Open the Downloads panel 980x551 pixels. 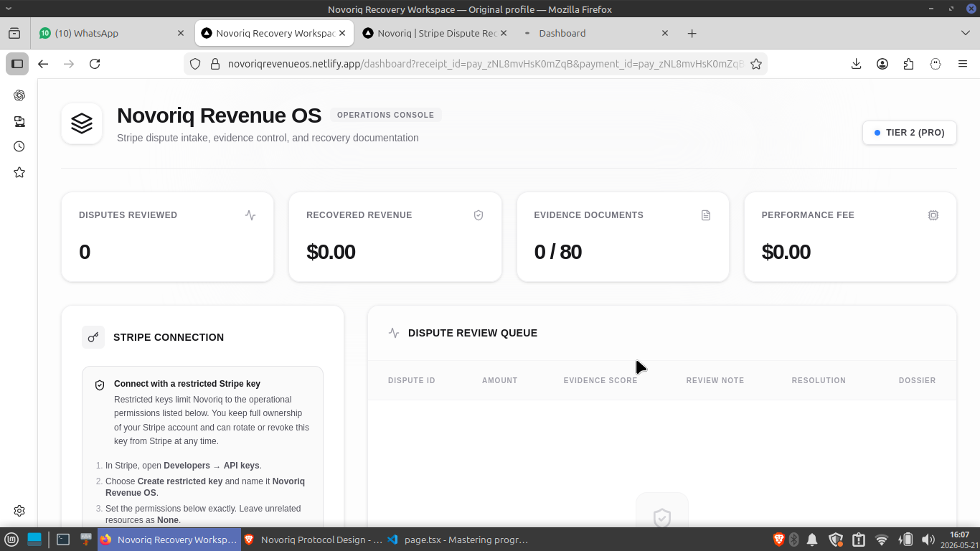[856, 64]
